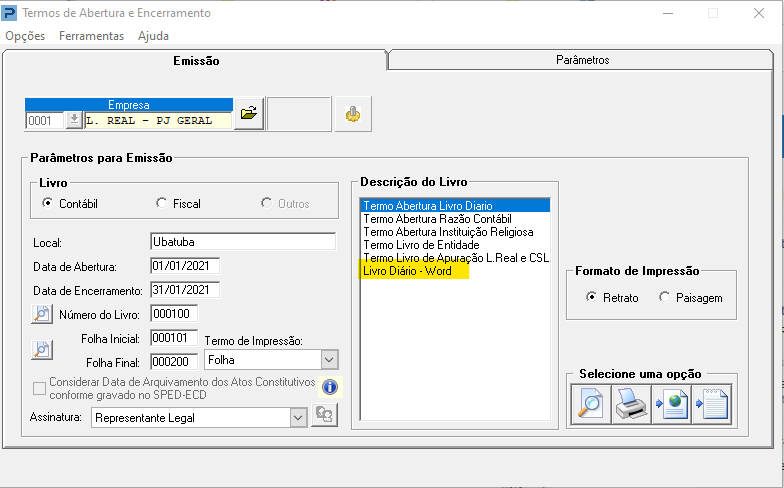
Task: Open lookup icon beside Folha Inicial
Action: 42,350
